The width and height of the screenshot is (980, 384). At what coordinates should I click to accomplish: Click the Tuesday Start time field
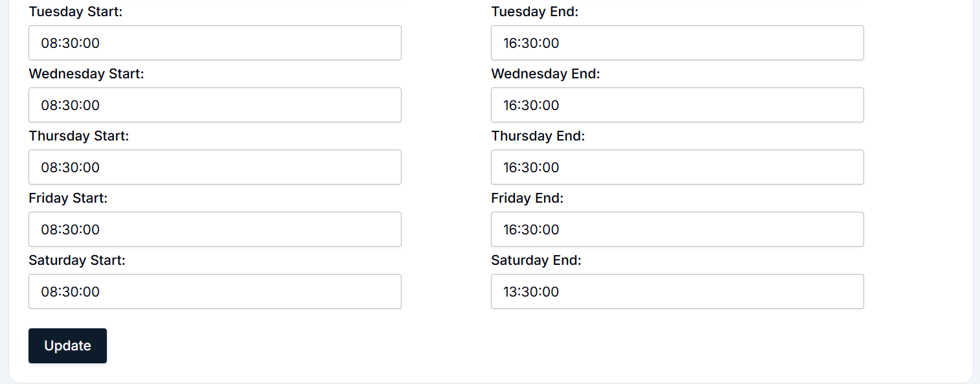(x=214, y=43)
